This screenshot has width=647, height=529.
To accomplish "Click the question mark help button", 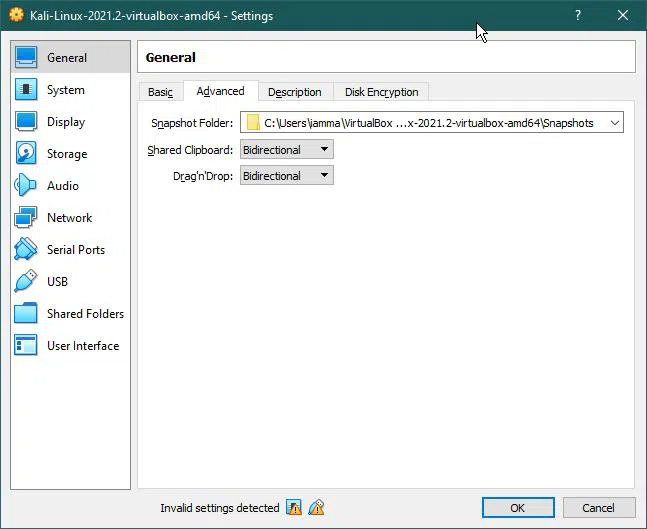I will tap(578, 15).
